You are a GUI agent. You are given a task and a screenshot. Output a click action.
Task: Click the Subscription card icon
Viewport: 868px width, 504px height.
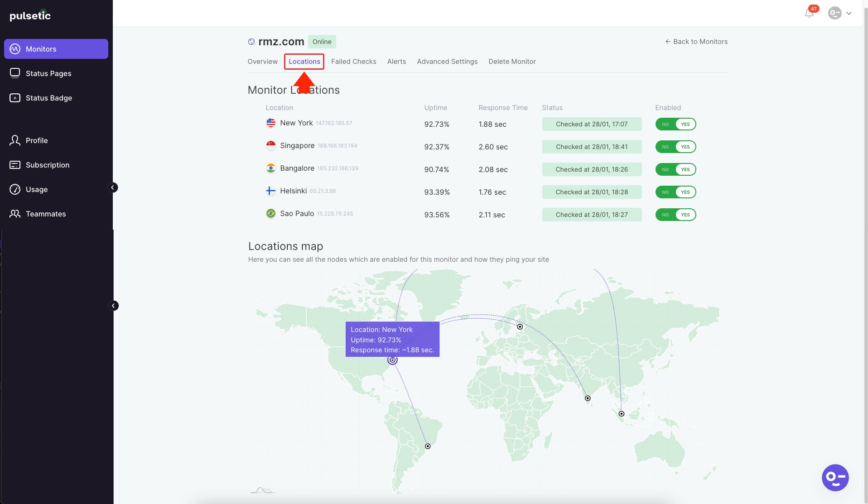(15, 165)
